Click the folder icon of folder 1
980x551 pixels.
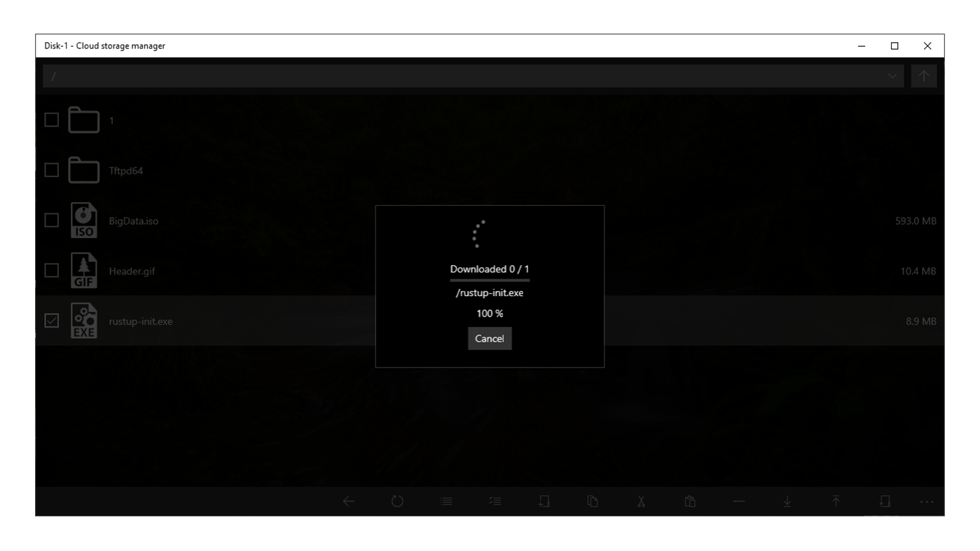click(x=83, y=120)
